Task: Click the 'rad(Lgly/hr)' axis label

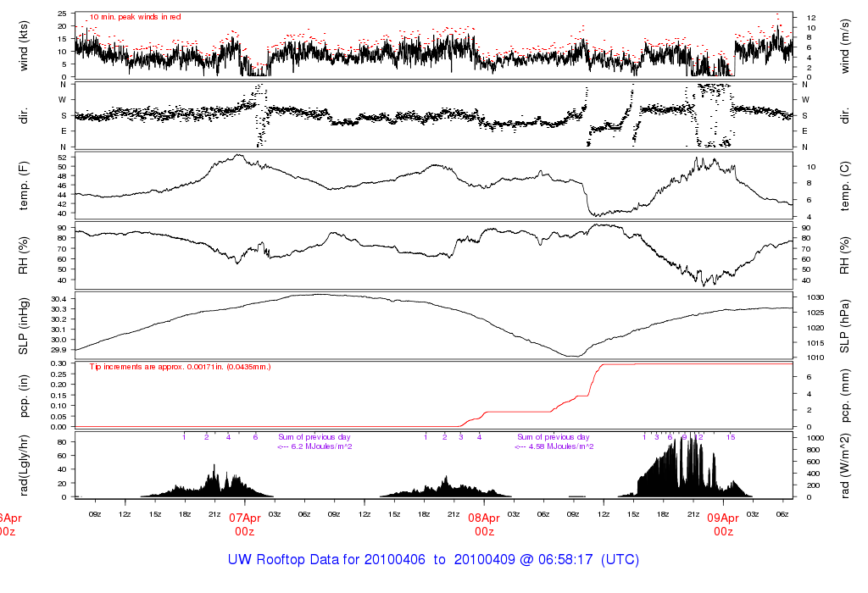Action: click(x=23, y=465)
